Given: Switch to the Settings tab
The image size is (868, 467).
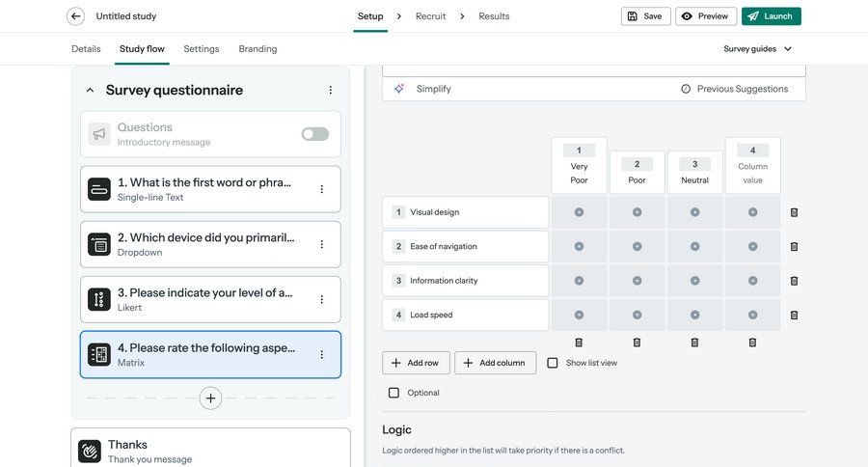Looking at the screenshot, I should click(201, 49).
